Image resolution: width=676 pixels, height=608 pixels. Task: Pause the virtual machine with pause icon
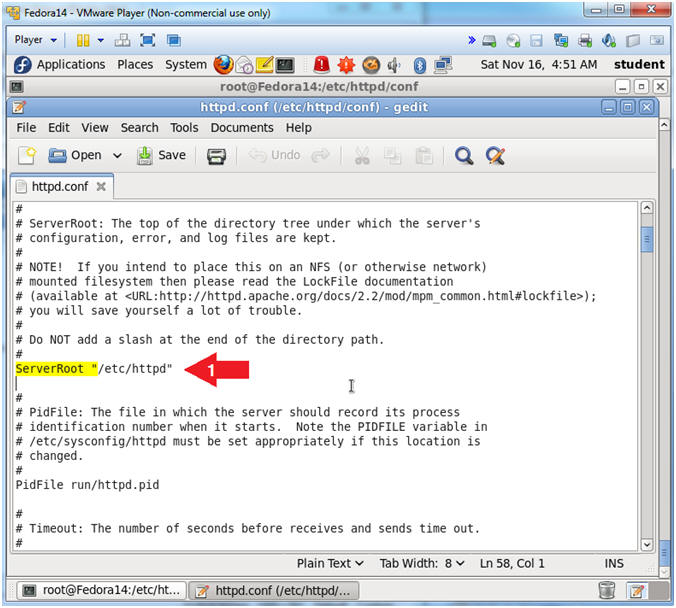click(x=83, y=41)
